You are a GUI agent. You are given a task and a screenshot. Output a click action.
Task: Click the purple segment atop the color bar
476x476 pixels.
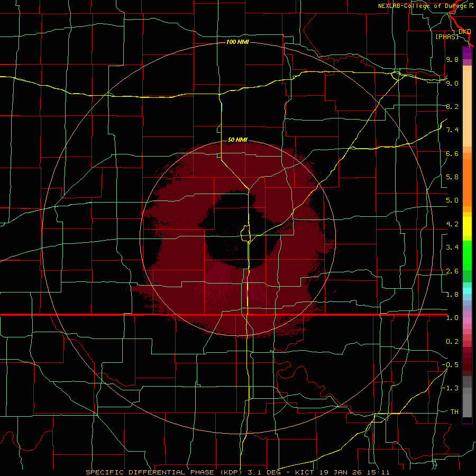click(467, 53)
